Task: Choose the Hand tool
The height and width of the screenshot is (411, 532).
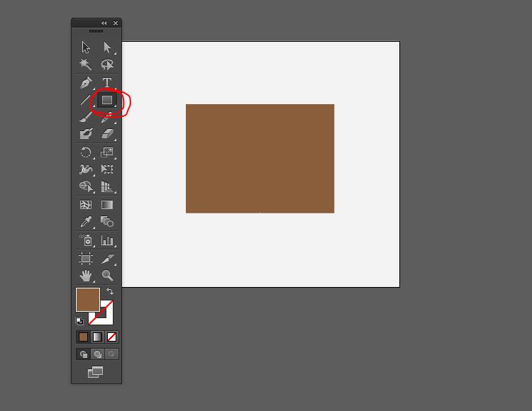Action: point(86,276)
